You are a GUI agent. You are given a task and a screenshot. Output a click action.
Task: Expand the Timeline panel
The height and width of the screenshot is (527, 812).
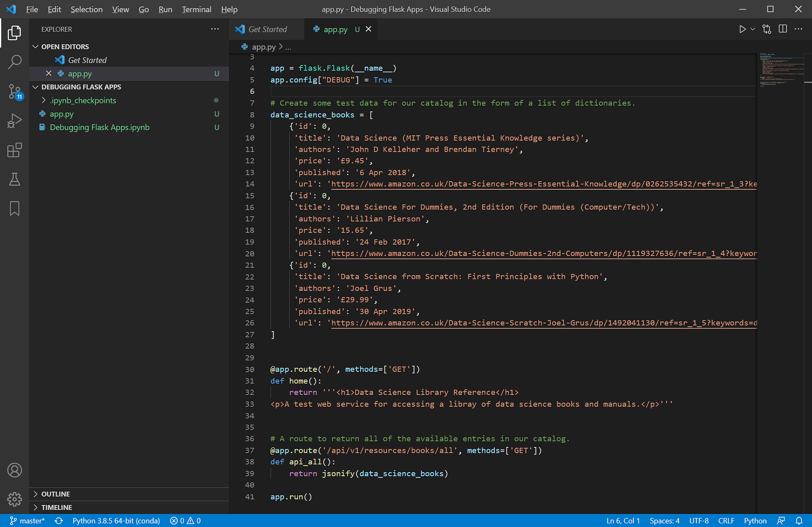[57, 508]
